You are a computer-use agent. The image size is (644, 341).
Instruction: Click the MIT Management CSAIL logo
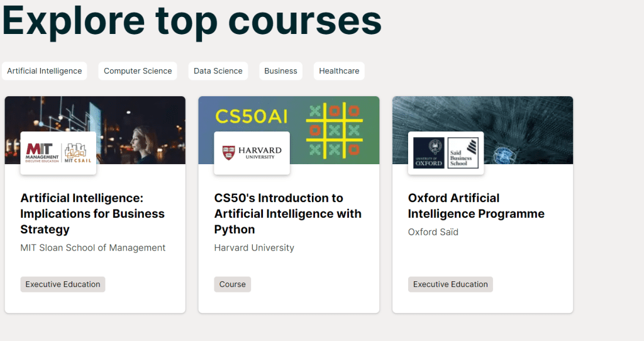pyautogui.click(x=58, y=153)
